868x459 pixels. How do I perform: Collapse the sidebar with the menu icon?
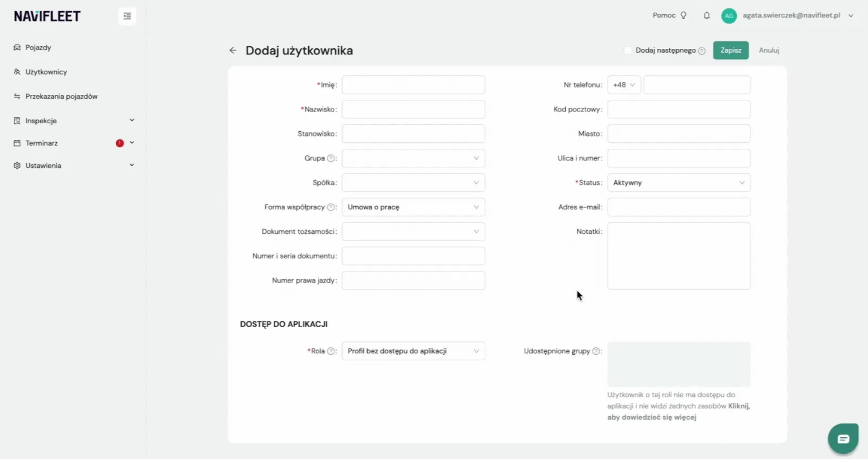(127, 16)
